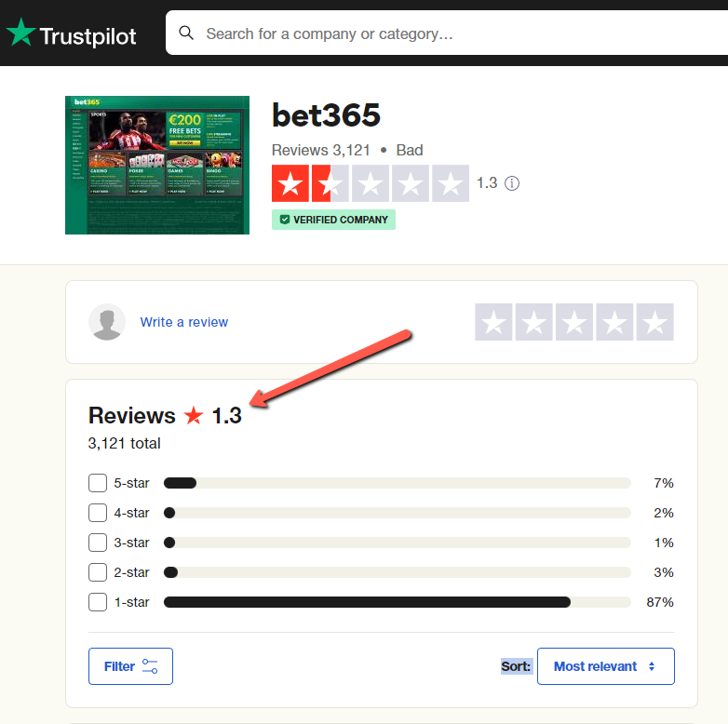Open the TrustScore info icon

point(512,183)
